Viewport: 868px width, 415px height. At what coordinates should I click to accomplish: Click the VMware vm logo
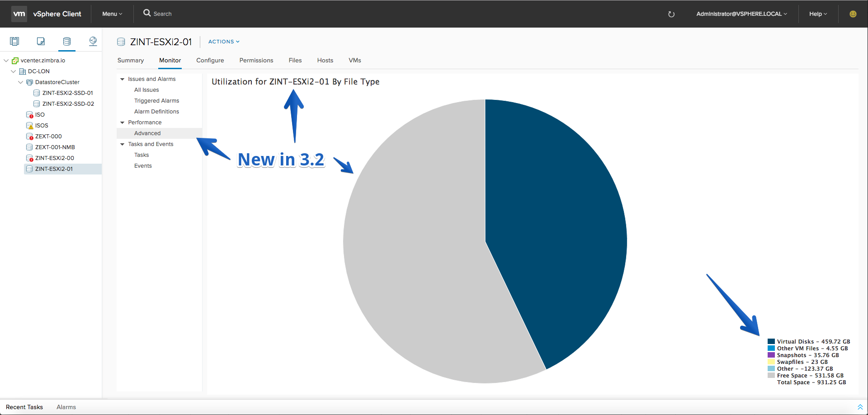[19, 14]
